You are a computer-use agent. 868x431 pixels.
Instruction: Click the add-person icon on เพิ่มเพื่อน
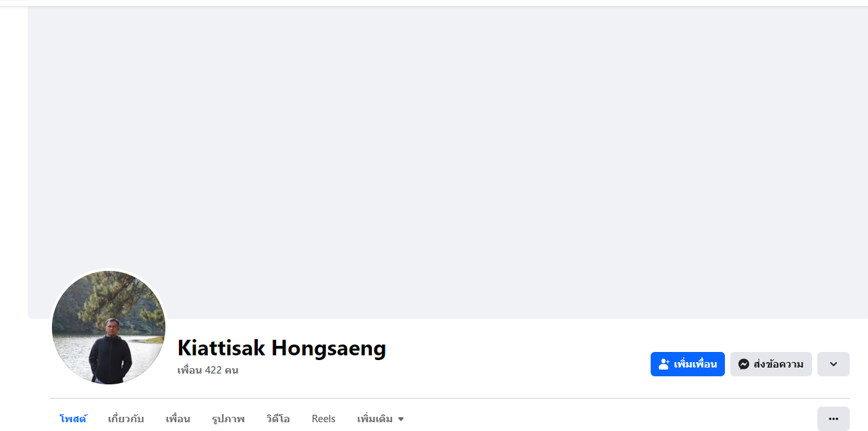click(x=663, y=364)
